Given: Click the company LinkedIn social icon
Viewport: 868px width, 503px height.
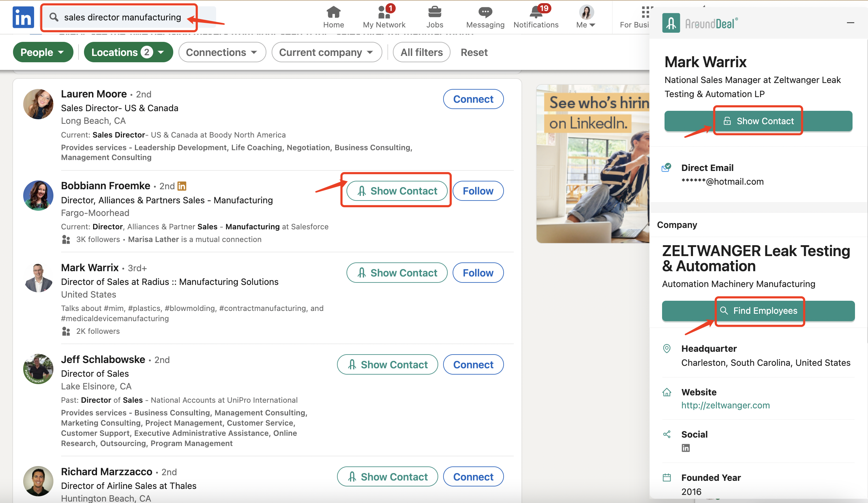Looking at the screenshot, I should [x=686, y=448].
